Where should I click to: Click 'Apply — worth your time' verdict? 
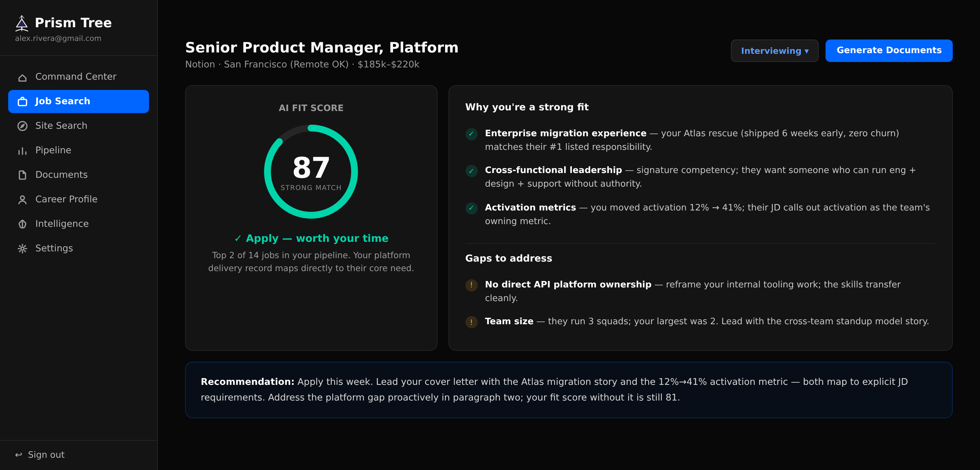(x=311, y=238)
